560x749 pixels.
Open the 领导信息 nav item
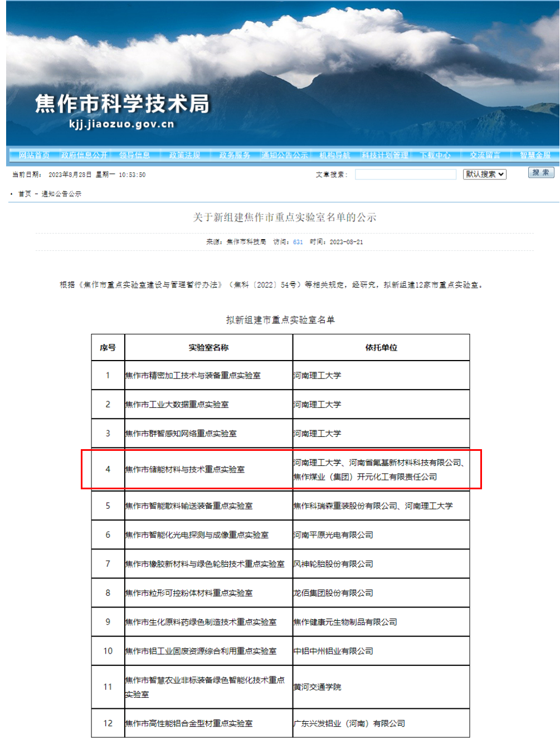tap(134, 155)
